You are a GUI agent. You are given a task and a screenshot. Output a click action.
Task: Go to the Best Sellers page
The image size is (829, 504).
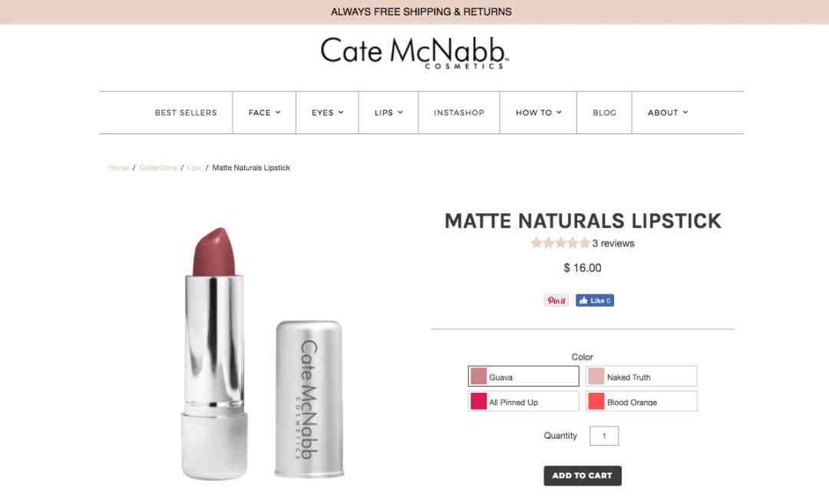coord(186,113)
